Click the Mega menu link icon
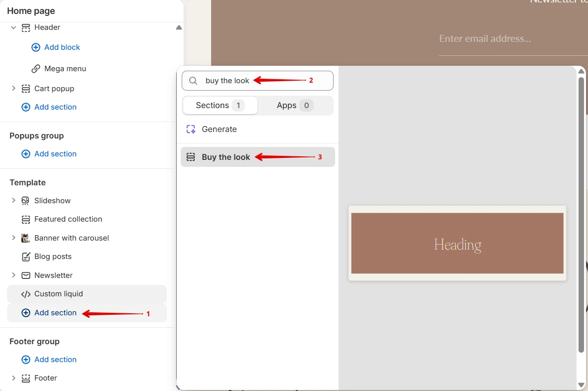588x391 pixels. pyautogui.click(x=36, y=69)
